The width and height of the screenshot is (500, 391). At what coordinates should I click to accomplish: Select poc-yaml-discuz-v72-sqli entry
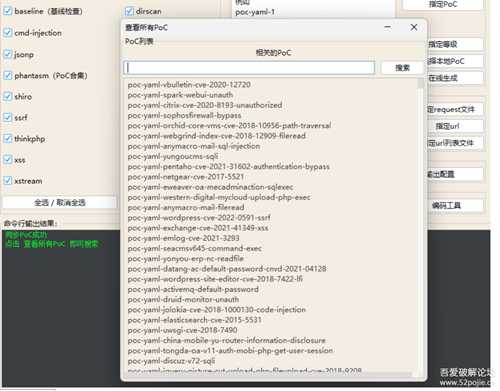point(171,361)
